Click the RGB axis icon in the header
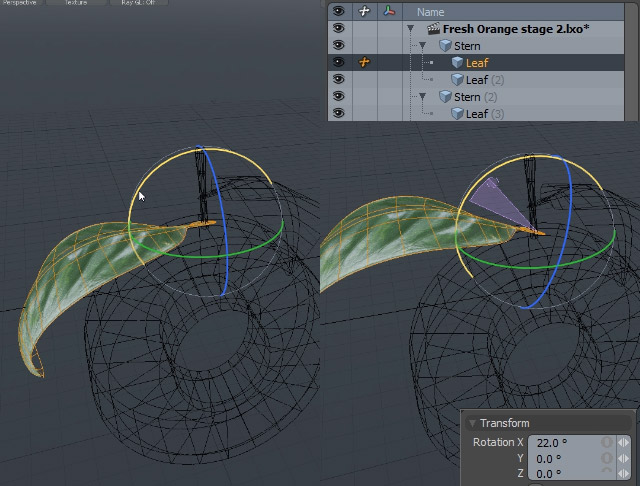 coord(389,11)
